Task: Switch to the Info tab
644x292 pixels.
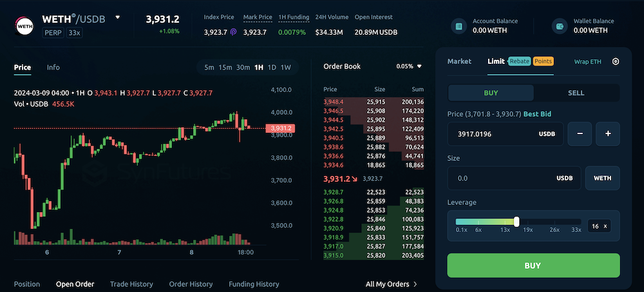Action: point(53,68)
